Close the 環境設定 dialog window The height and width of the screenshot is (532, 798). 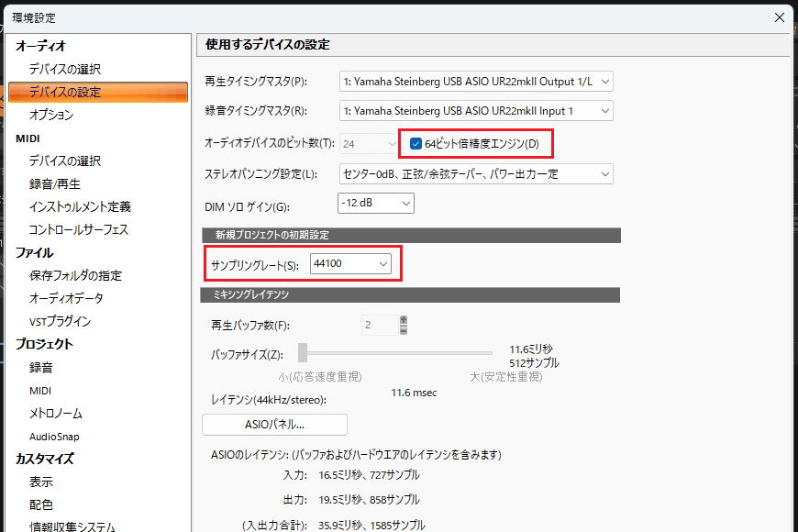(x=779, y=17)
